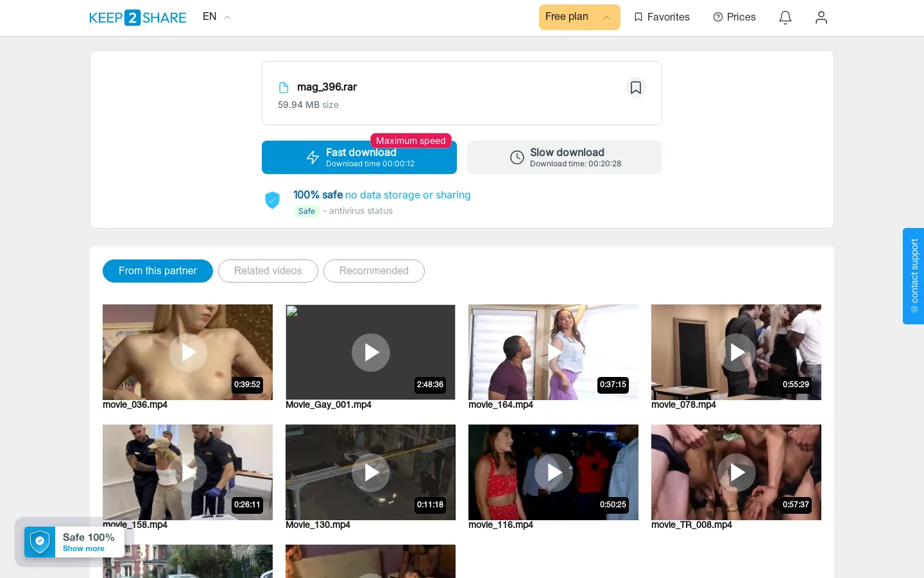Click the Maximum speed badge
Image resolution: width=924 pixels, height=578 pixels.
[x=411, y=141]
